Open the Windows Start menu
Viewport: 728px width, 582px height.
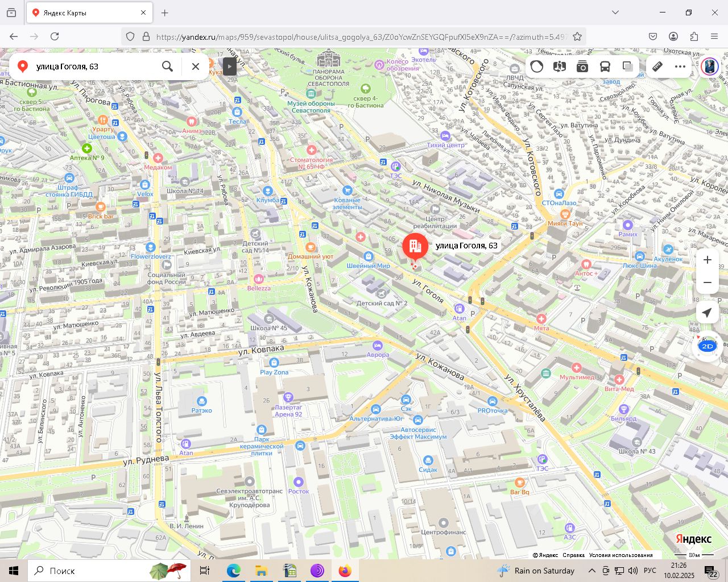pyautogui.click(x=14, y=571)
